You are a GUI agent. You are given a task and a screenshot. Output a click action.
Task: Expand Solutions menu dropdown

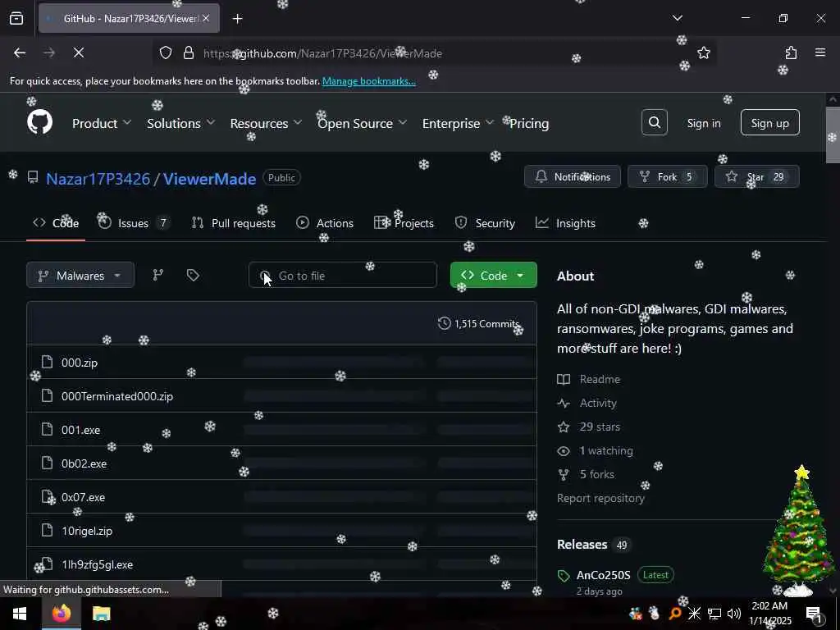[180, 123]
